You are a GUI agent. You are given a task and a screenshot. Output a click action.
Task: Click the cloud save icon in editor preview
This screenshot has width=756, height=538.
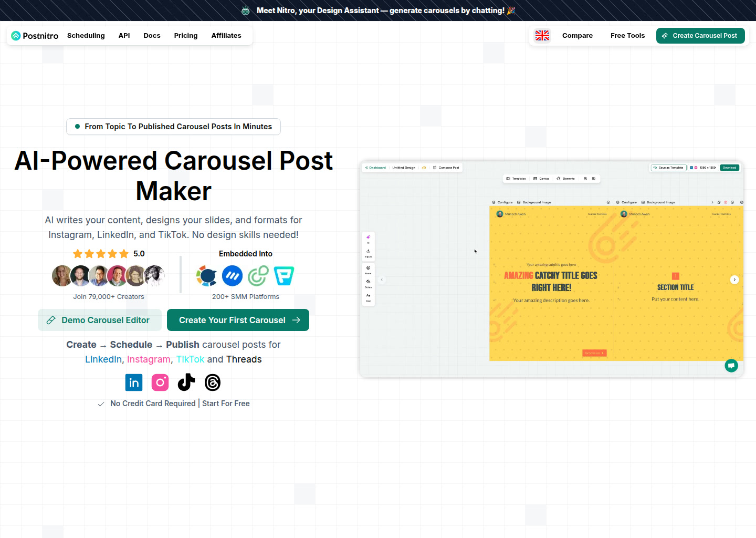[x=424, y=168]
